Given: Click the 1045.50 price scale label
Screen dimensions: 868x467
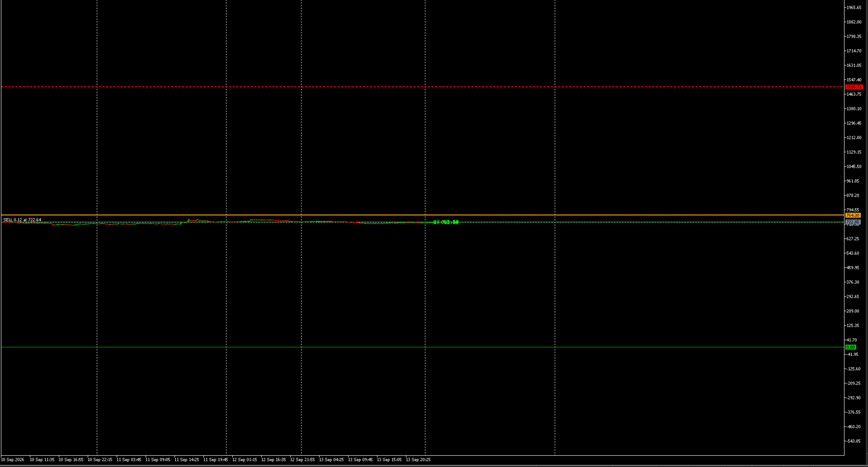Looking at the screenshot, I should (x=854, y=167).
